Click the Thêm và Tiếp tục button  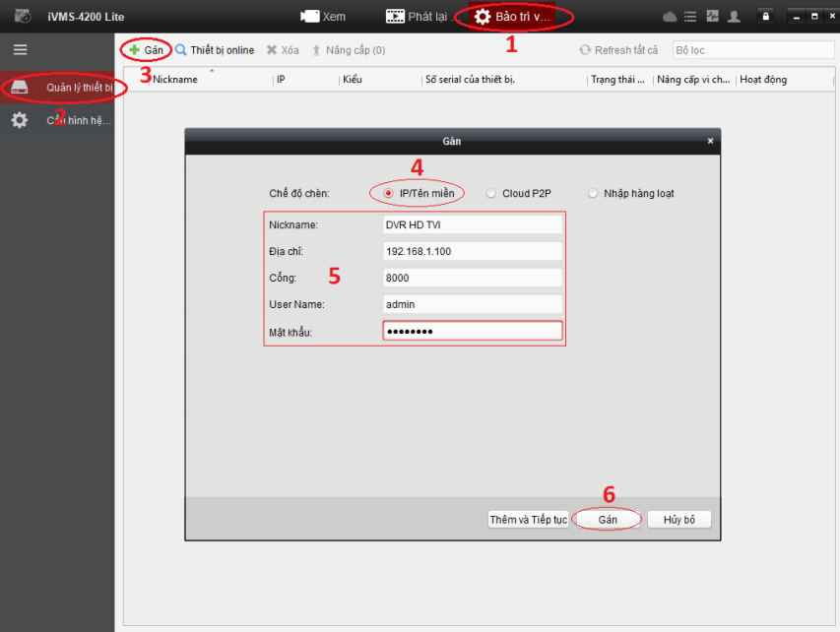tap(529, 520)
